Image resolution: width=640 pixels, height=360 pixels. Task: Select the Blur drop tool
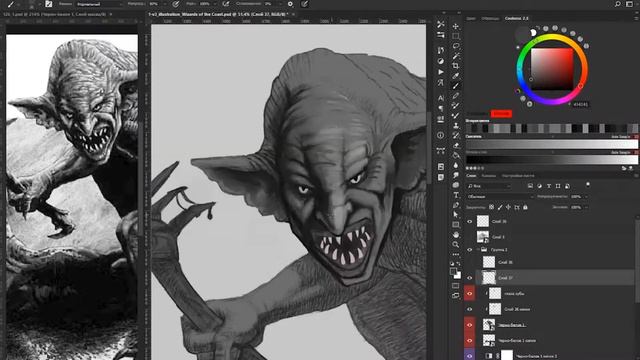[x=456, y=165]
